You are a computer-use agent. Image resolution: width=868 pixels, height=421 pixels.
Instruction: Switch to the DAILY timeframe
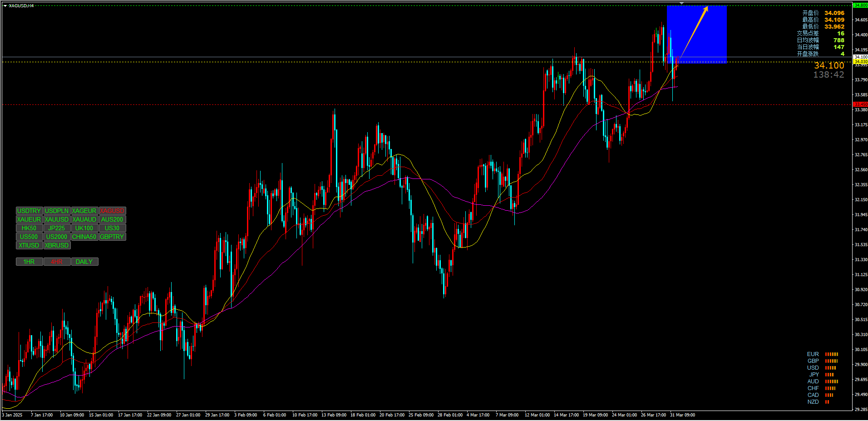[84, 262]
